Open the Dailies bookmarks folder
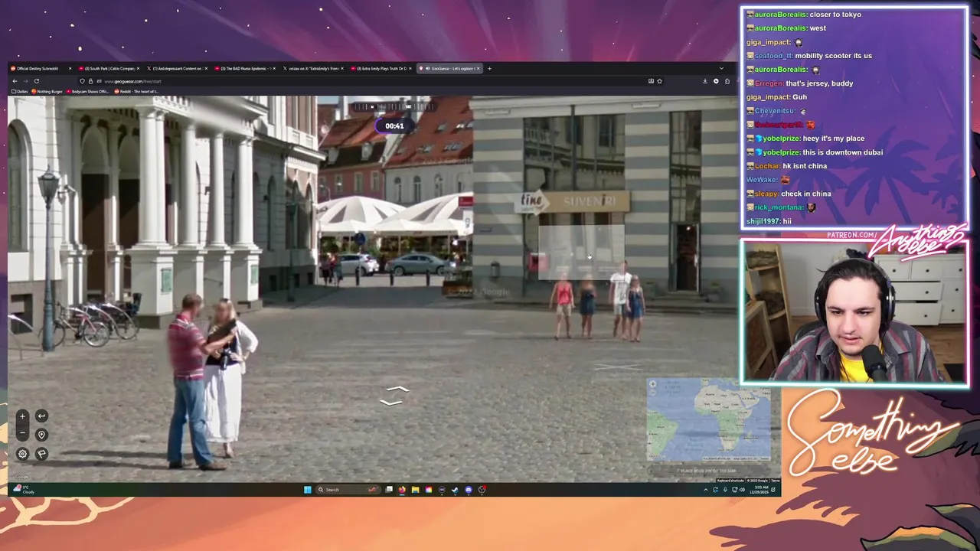The height and width of the screenshot is (551, 980). point(20,91)
